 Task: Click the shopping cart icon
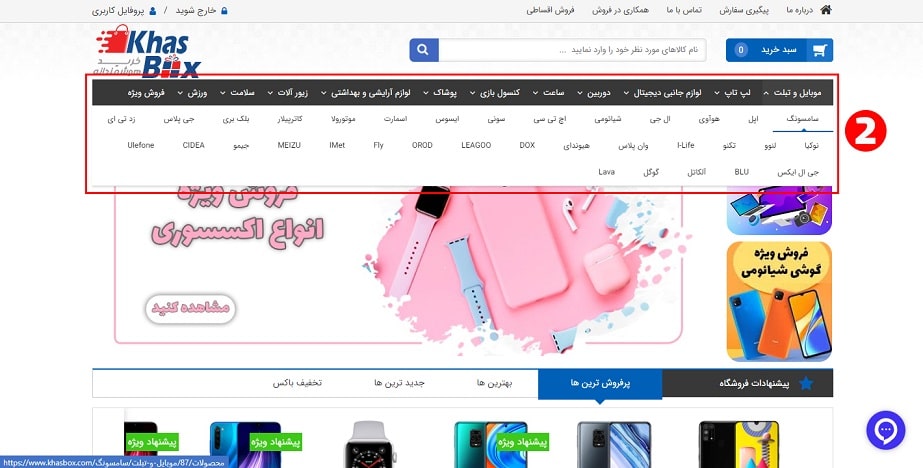point(820,51)
